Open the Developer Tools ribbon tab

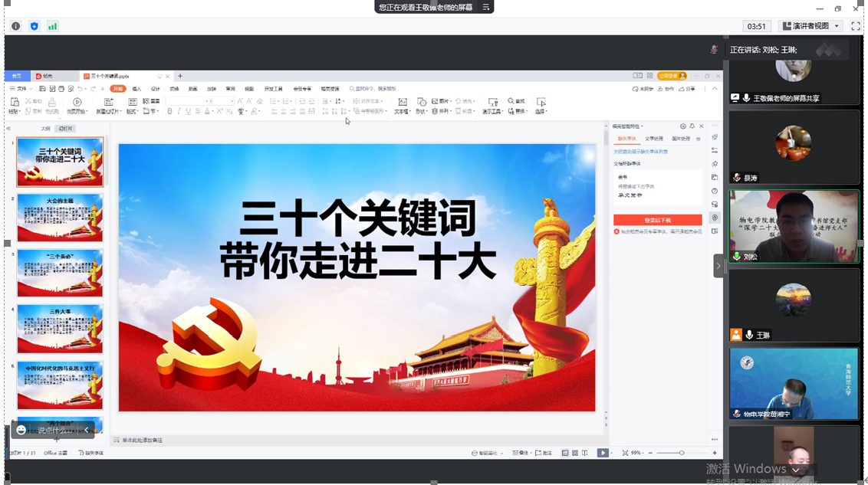pyautogui.click(x=274, y=88)
